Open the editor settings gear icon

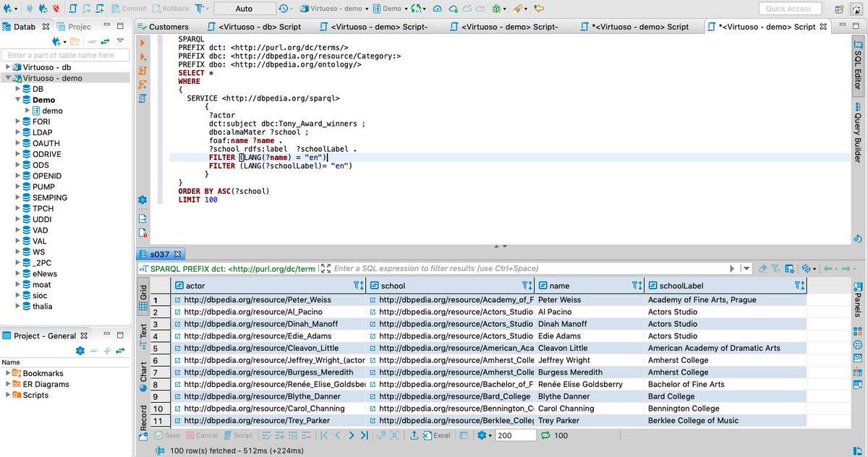142,200
